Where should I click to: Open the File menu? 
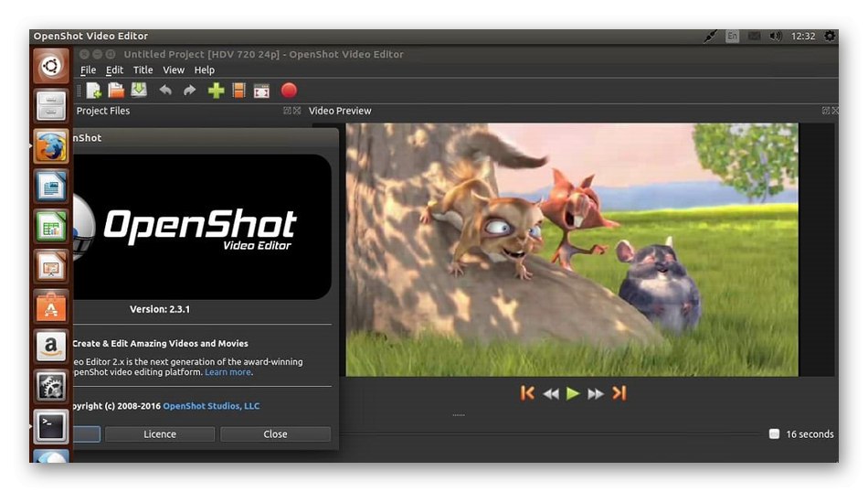[88, 70]
